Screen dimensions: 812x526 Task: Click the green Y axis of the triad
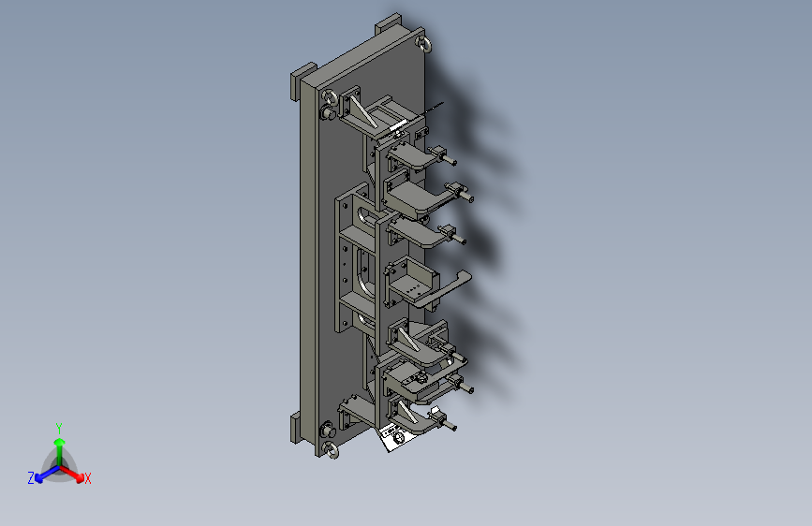(60, 451)
